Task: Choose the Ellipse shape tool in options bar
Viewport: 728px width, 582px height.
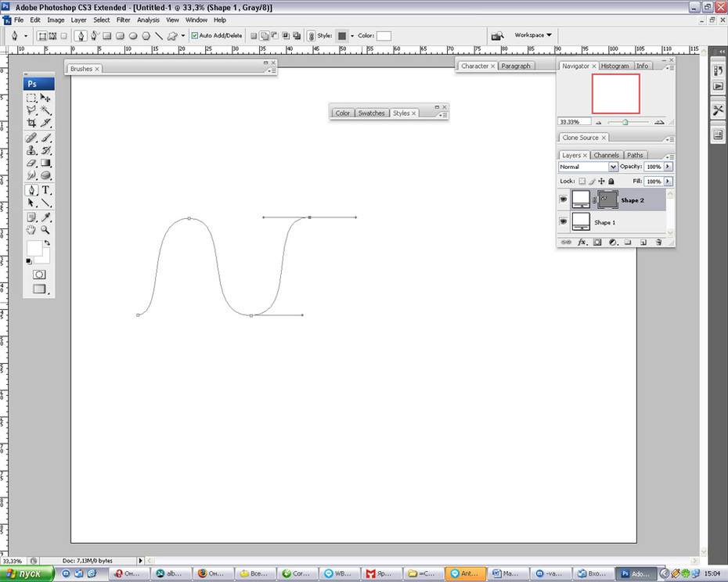Action: pos(133,36)
